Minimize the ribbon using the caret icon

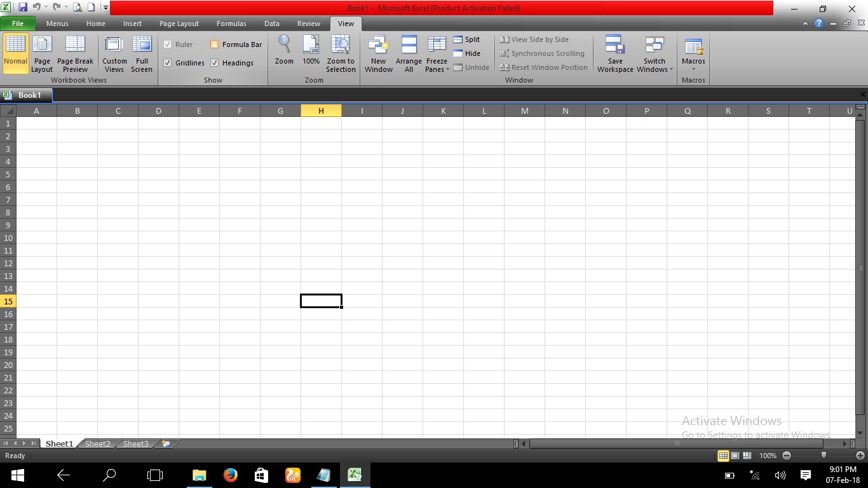click(x=806, y=24)
